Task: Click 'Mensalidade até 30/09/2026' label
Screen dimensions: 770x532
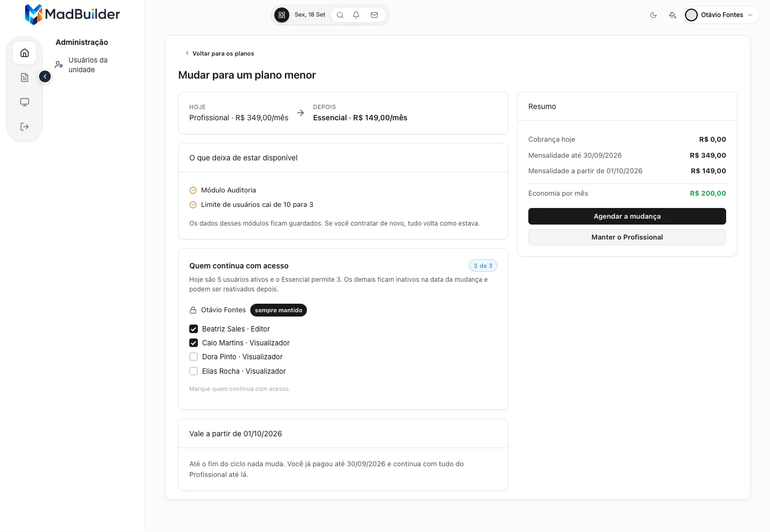Action: (x=575, y=156)
